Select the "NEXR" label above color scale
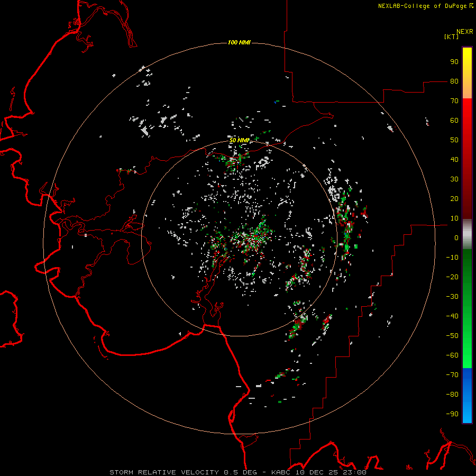 pos(465,32)
